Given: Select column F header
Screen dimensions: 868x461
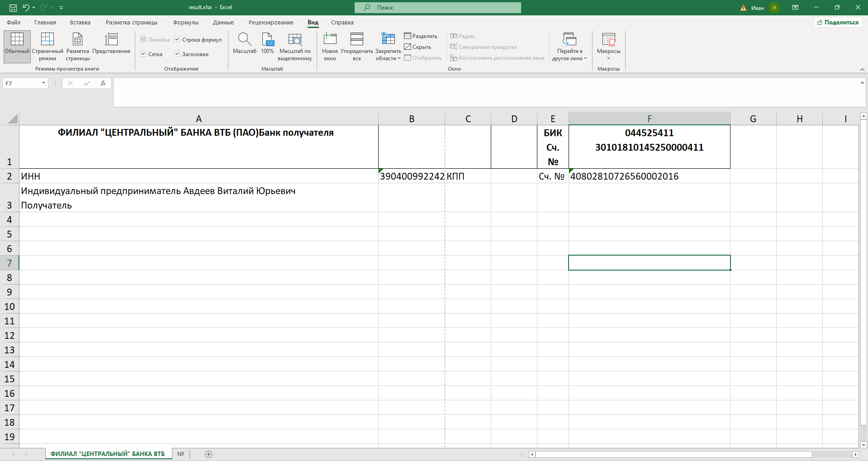Looking at the screenshot, I should (x=650, y=119).
